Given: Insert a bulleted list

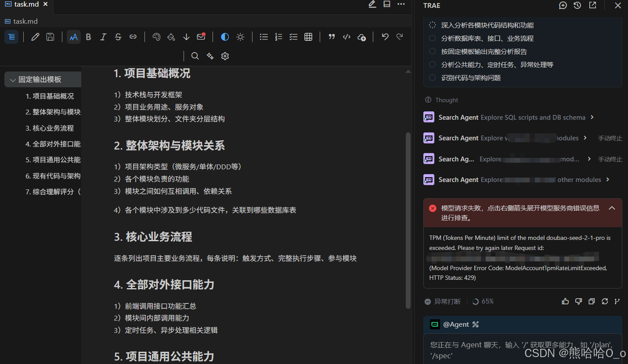Looking at the screenshot, I should (263, 37).
